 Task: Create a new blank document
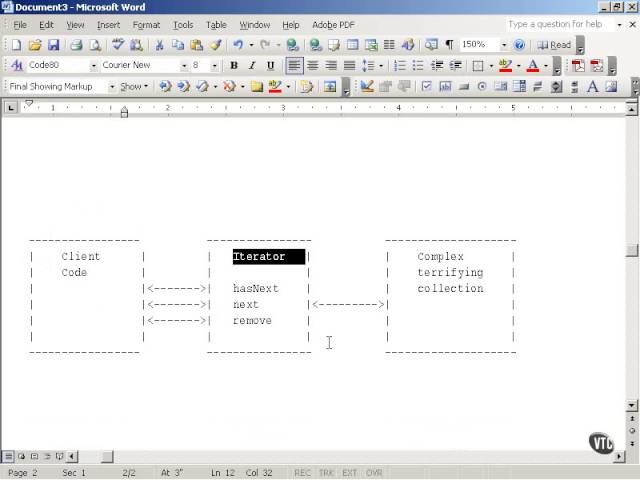17,45
